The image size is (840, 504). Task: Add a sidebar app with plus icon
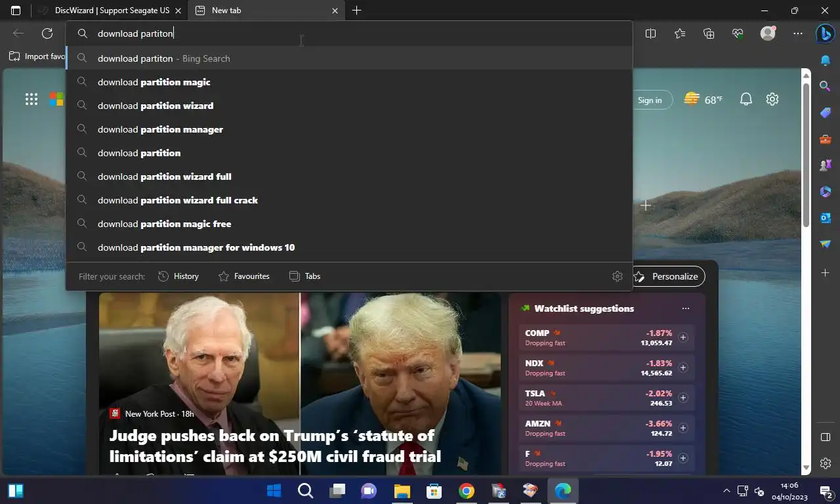pos(826,272)
